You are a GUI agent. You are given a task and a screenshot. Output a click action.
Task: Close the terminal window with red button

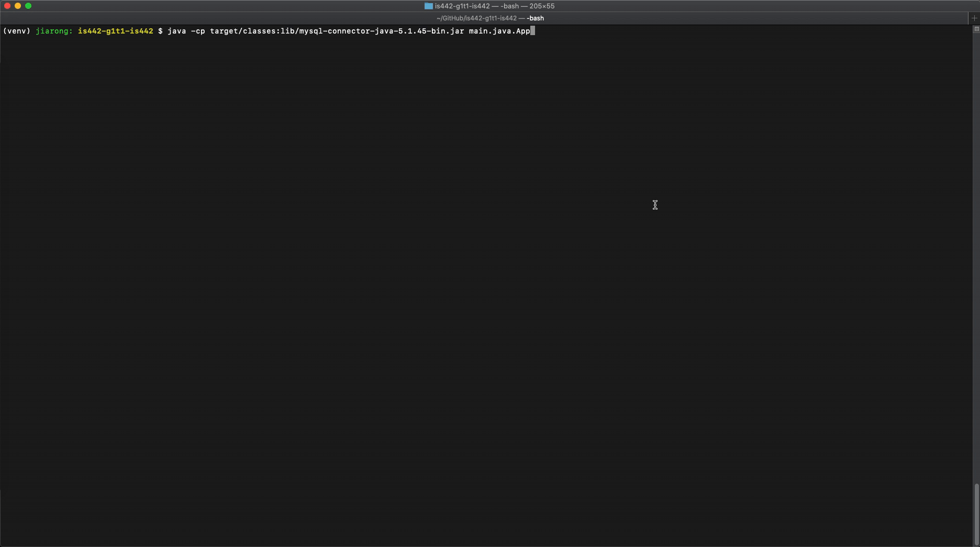point(7,6)
